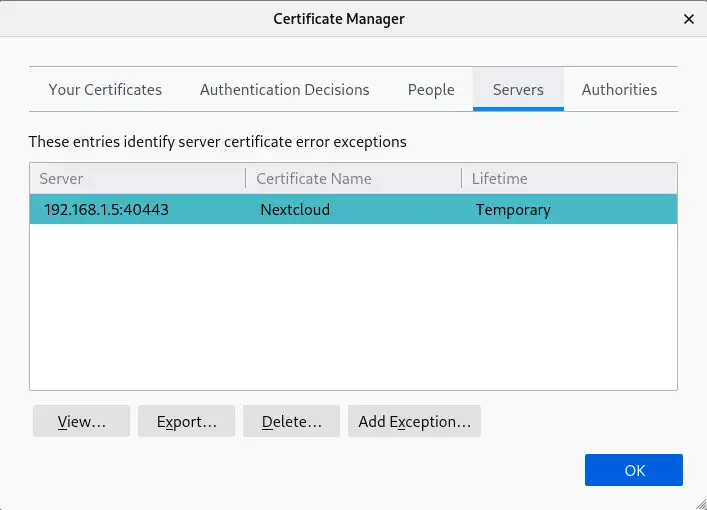The image size is (707, 510).
Task: Sort by the Server column header
Action: pos(137,179)
